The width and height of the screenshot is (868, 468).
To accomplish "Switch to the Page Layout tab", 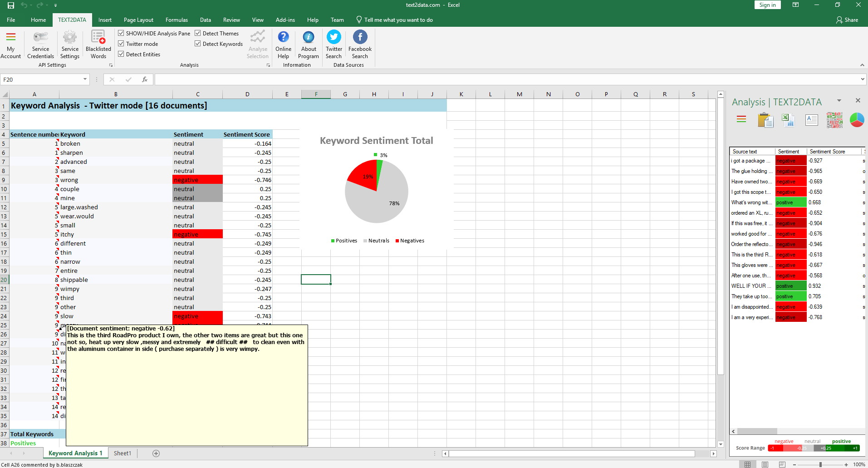I will click(x=138, y=20).
